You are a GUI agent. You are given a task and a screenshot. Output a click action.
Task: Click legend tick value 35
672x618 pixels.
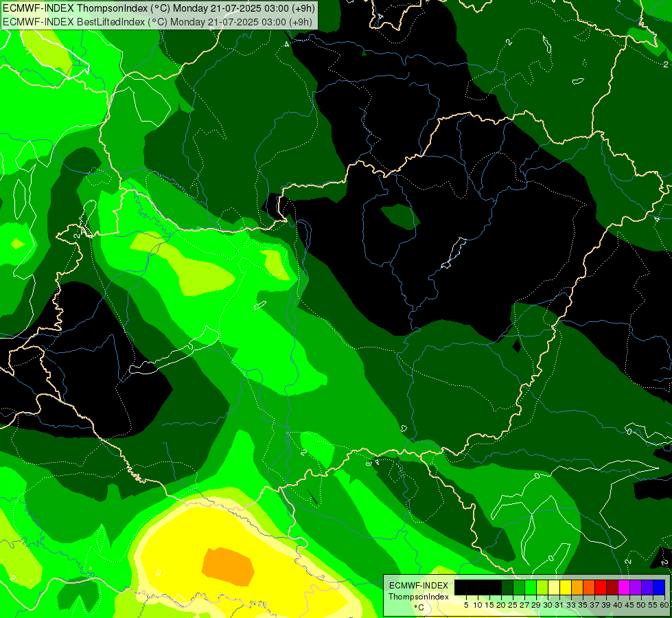(x=583, y=605)
